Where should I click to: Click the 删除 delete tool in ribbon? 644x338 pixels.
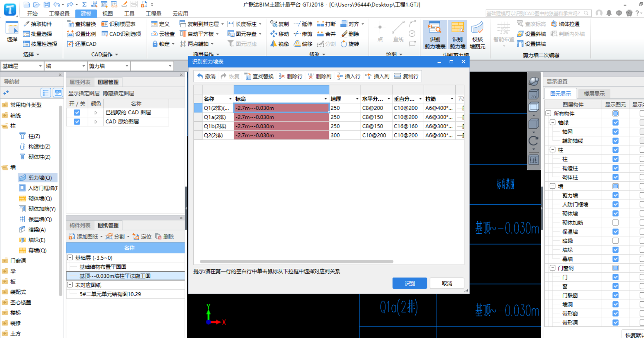tap(350, 34)
